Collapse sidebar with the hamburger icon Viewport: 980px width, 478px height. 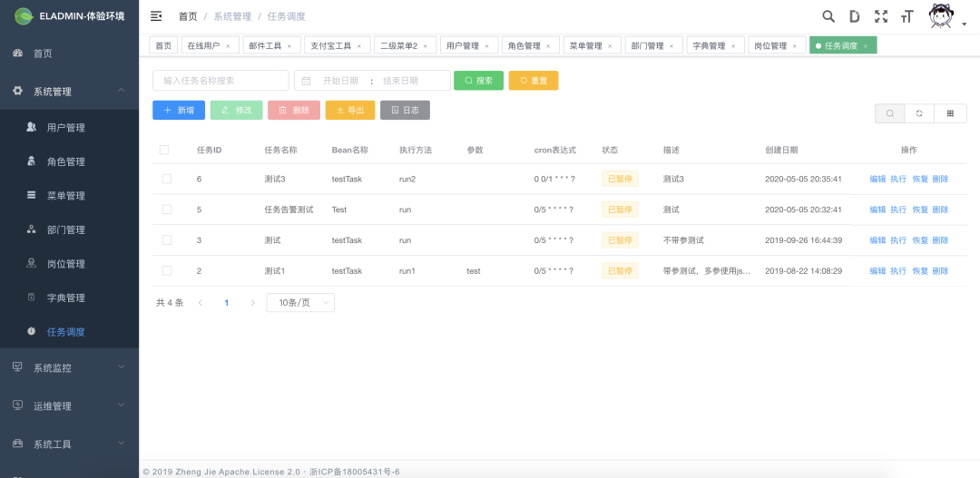click(x=156, y=16)
